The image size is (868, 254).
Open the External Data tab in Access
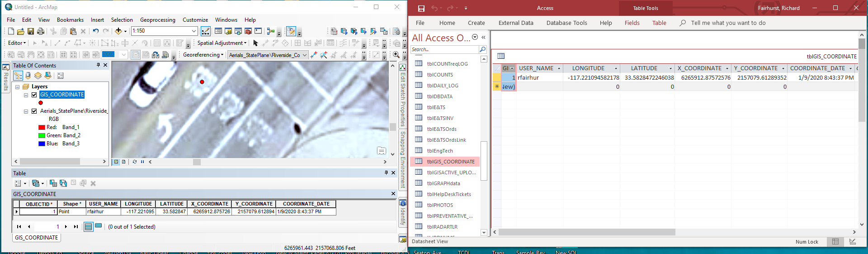(516, 23)
